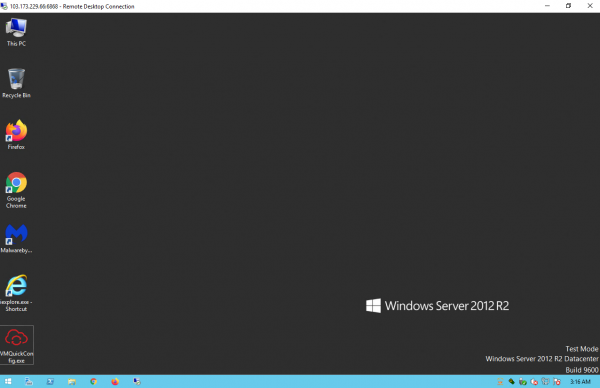The height and width of the screenshot is (388, 600).
Task: Click the muted volume tray icon
Action: (x=534, y=381)
